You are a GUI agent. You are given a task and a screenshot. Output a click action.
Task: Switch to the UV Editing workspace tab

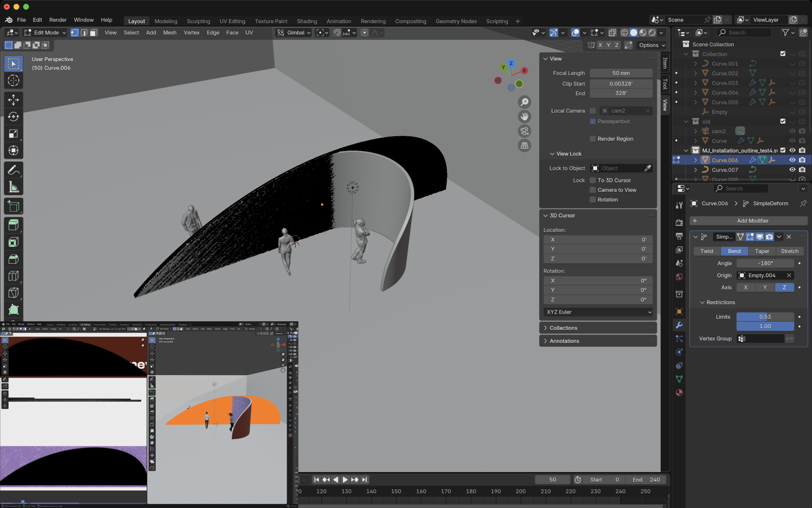click(232, 21)
